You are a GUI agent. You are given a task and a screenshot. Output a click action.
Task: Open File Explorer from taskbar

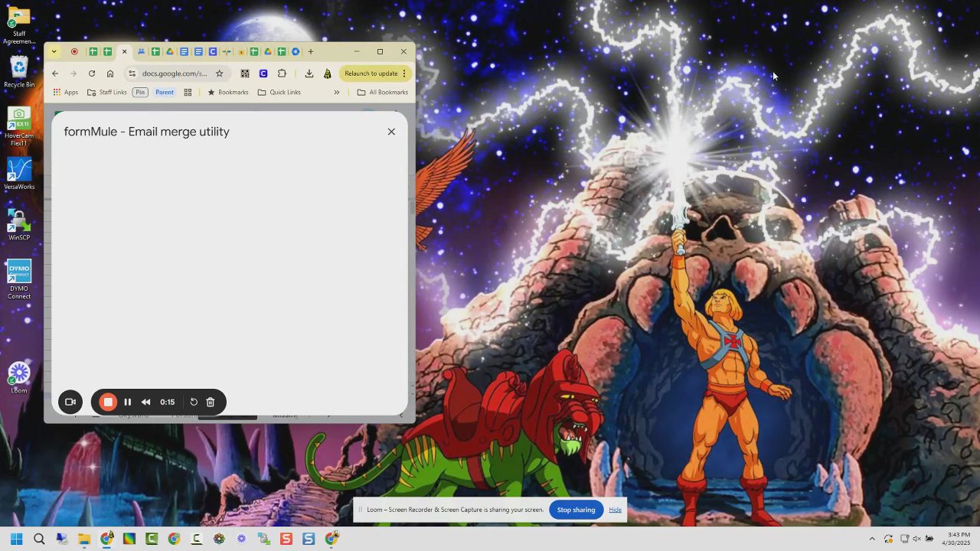84,539
